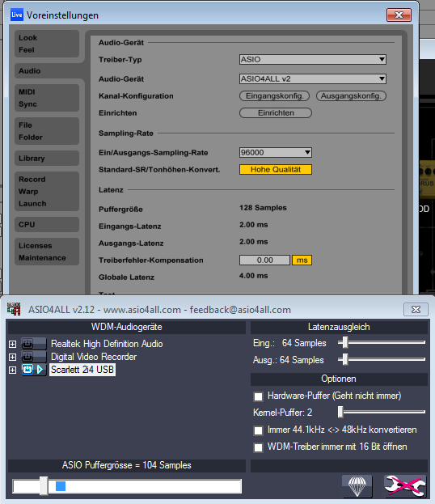435x504 pixels.
Task: Expand Digital Video Recorder tree node
Action: [x=12, y=357]
